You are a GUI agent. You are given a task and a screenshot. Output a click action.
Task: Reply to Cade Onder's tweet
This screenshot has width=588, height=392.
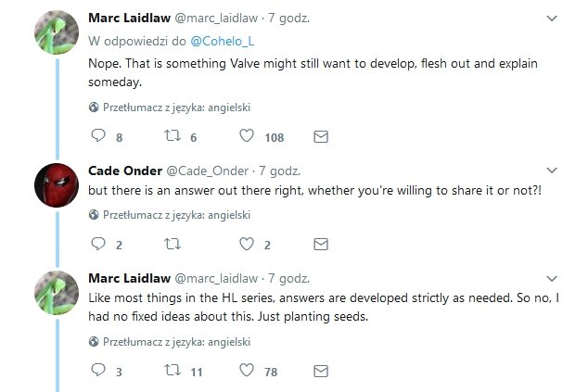[x=98, y=244]
